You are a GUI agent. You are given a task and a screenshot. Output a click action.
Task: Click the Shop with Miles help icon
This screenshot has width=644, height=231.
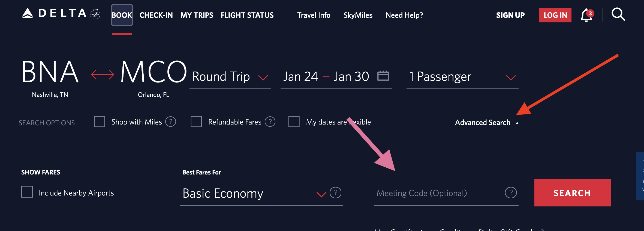coord(171,122)
